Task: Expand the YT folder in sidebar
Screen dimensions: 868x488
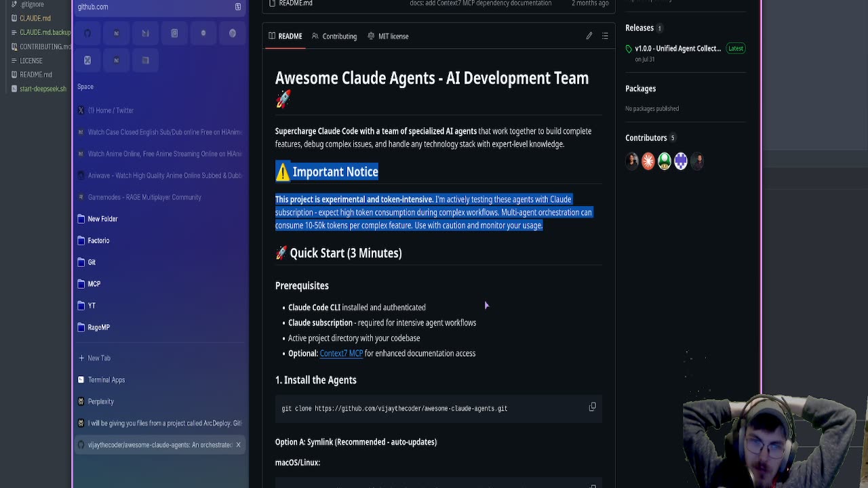Action: click(161, 306)
